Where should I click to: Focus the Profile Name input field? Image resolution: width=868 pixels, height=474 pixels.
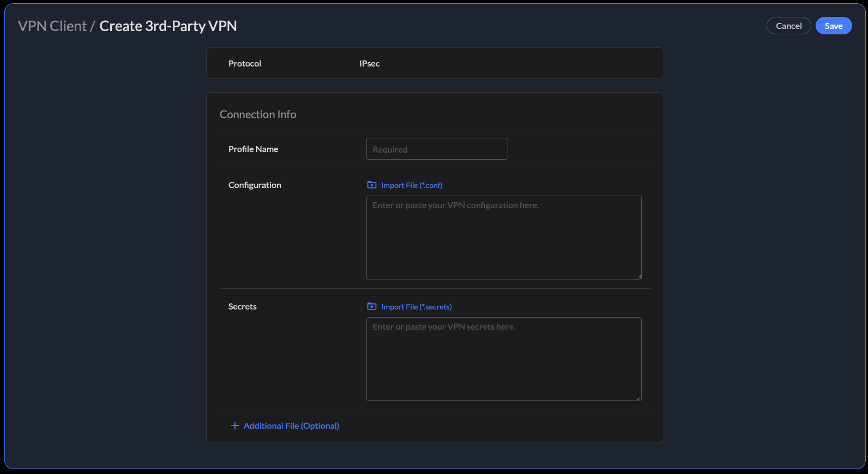(x=437, y=149)
